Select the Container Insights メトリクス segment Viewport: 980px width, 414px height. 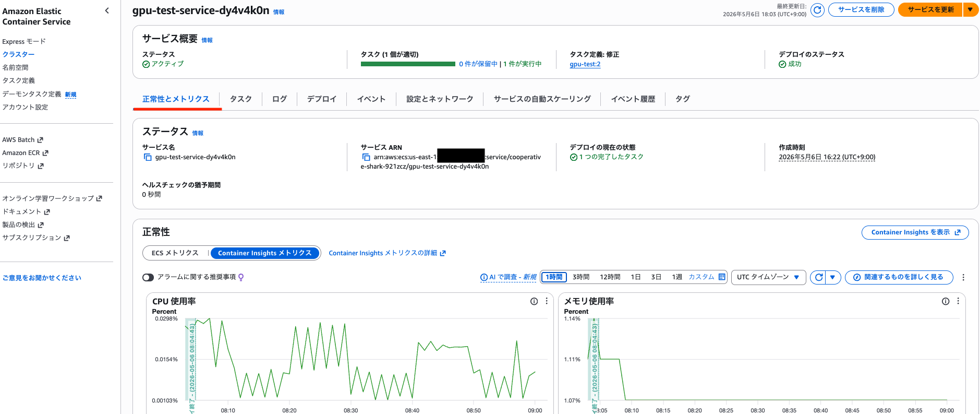[x=265, y=253]
